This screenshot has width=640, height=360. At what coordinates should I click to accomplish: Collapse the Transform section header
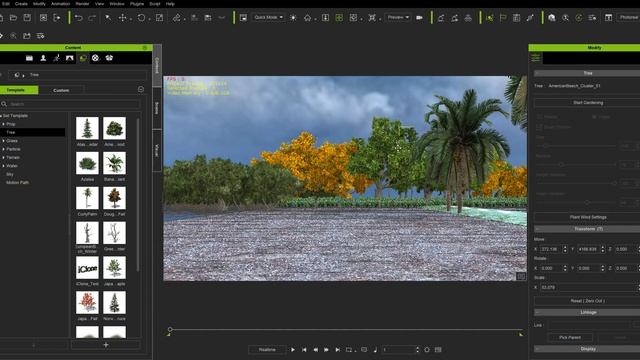[x=588, y=229]
